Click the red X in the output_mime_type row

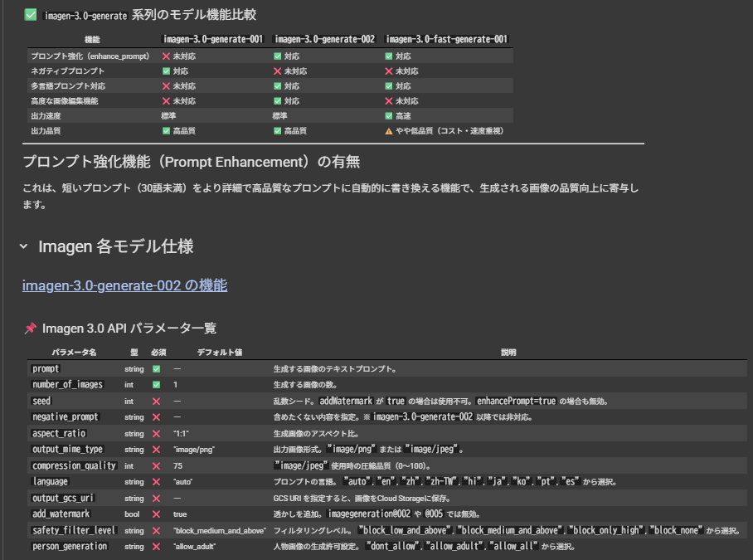157,450
